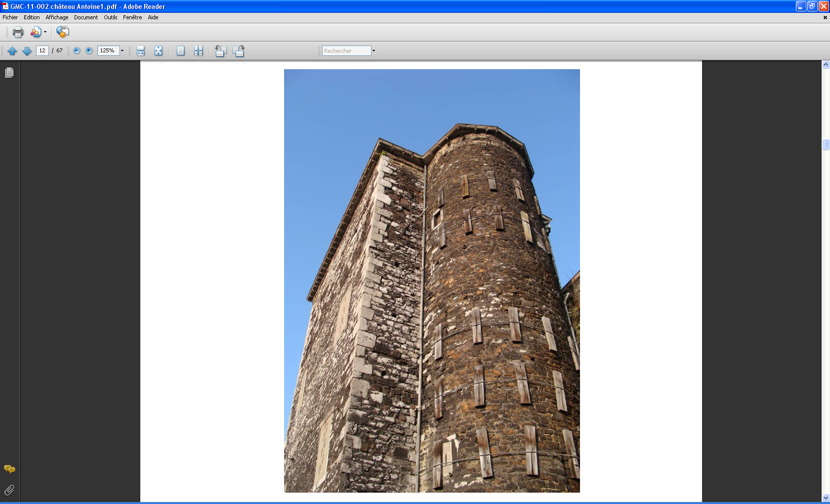Rotate view clockwise icon

click(x=239, y=51)
